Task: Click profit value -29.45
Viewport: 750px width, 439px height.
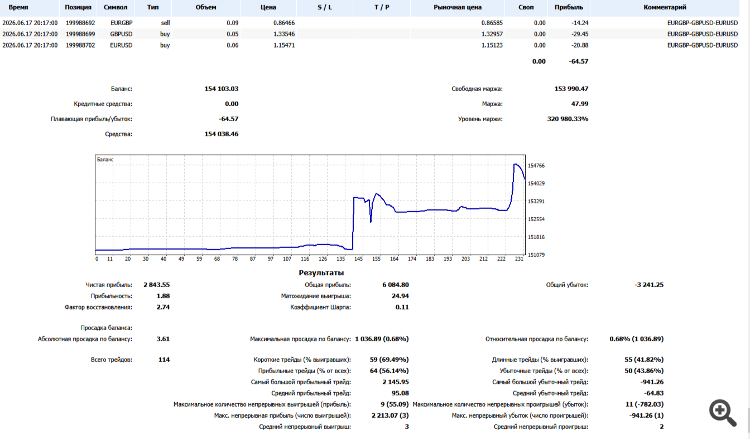Action: coord(580,34)
